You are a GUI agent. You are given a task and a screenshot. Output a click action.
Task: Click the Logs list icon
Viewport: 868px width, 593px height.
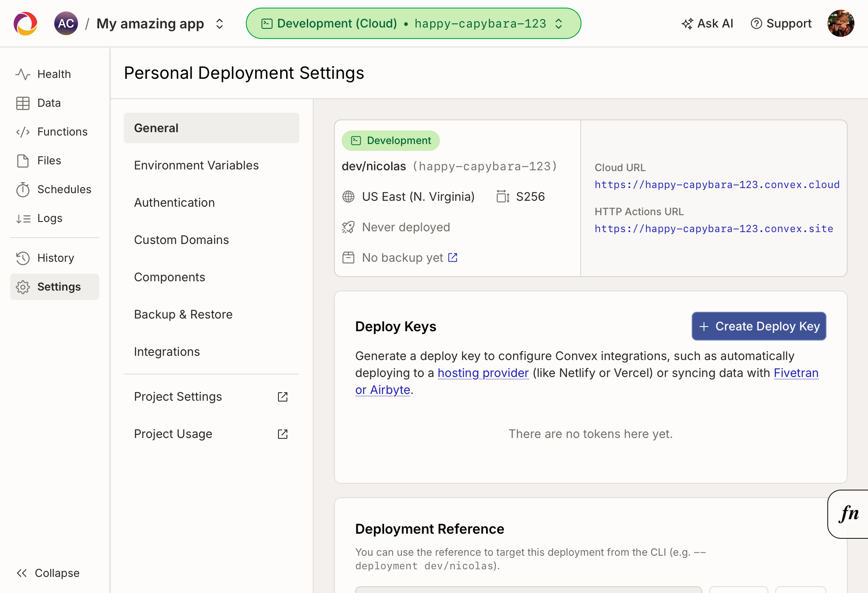(x=23, y=219)
